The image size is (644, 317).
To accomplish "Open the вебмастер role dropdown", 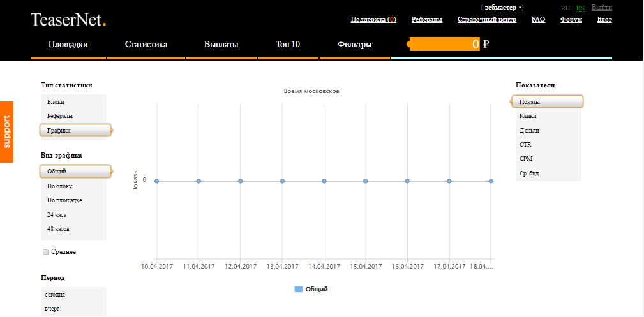I will (502, 8).
